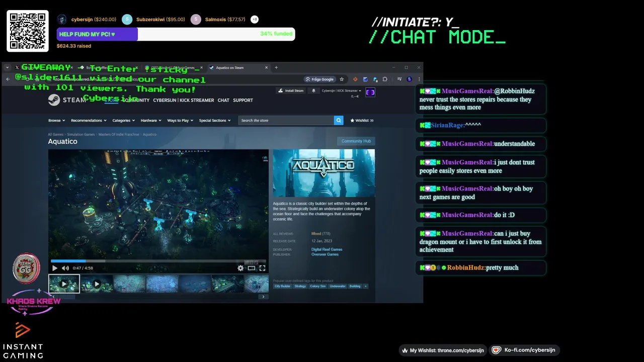Open the video player settings gear

click(x=240, y=268)
